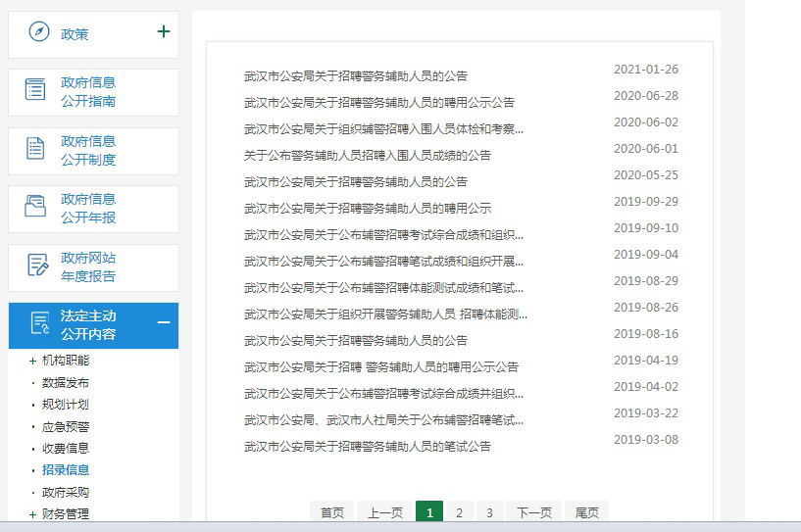This screenshot has width=801, height=532.
Task: Collapse 法定主动公开内容 with the minus sign
Action: (x=164, y=322)
